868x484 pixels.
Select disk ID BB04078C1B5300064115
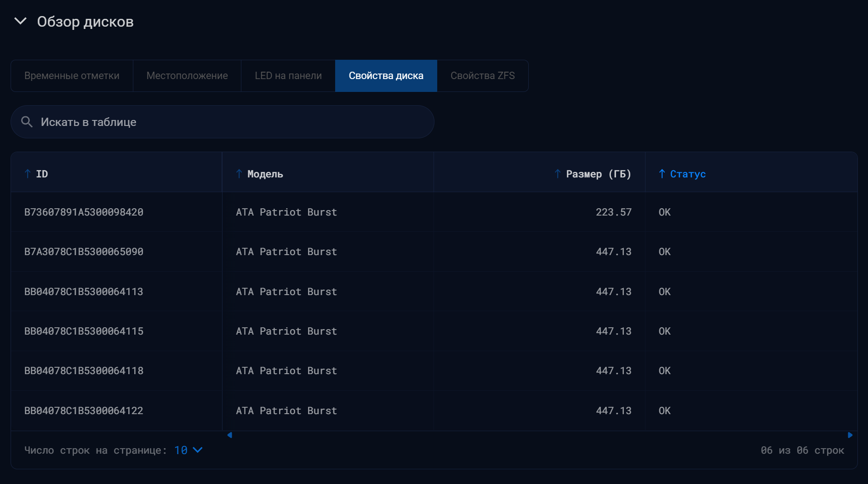[x=84, y=331]
